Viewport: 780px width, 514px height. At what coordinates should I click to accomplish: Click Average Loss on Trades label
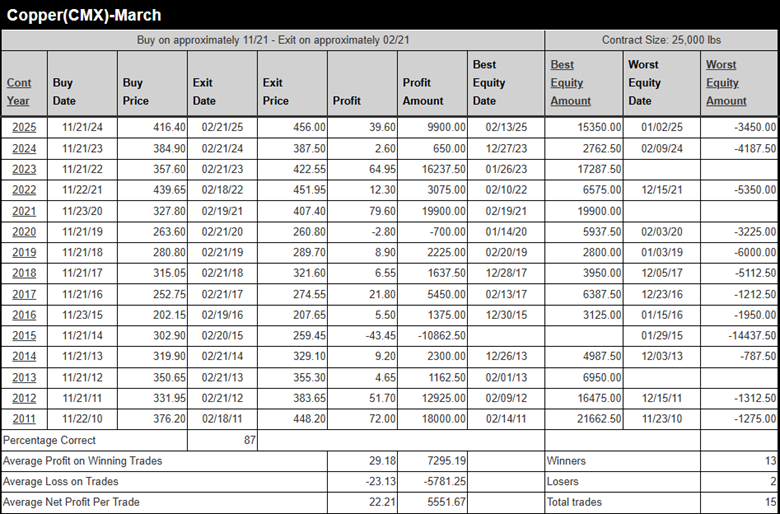click(61, 481)
